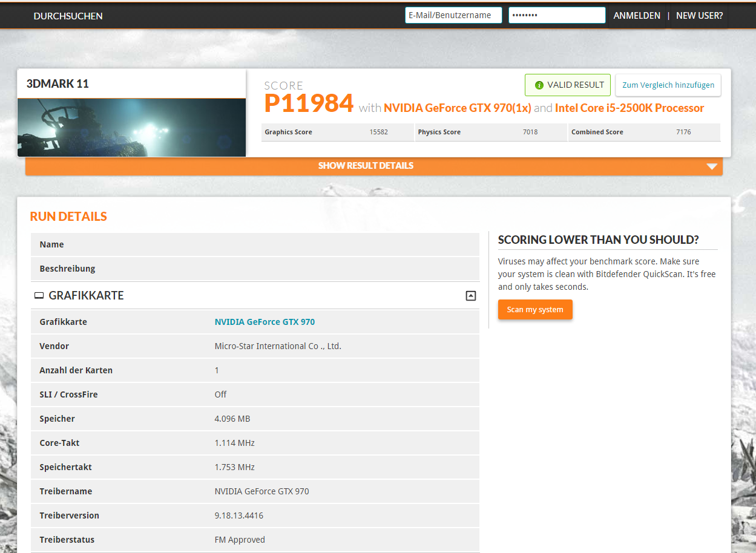
Task: Expand result details with the white triangle arrow
Action: pos(712,166)
